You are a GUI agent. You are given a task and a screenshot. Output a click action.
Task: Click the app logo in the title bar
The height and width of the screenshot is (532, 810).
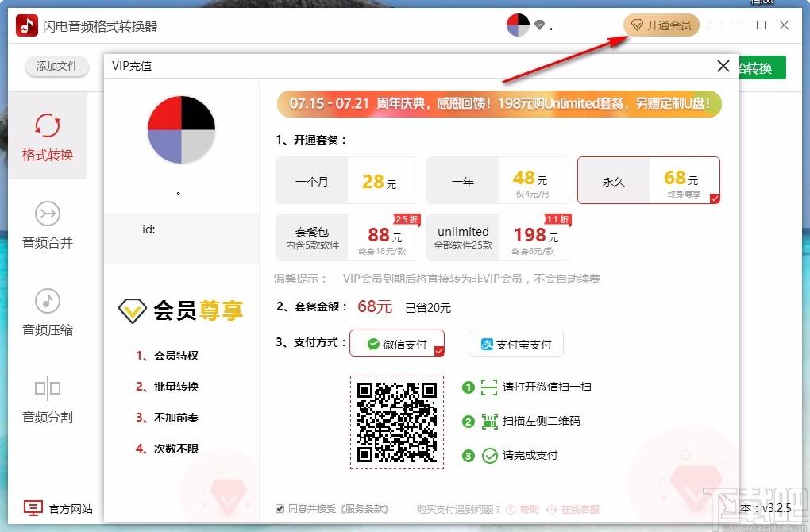tap(27, 25)
